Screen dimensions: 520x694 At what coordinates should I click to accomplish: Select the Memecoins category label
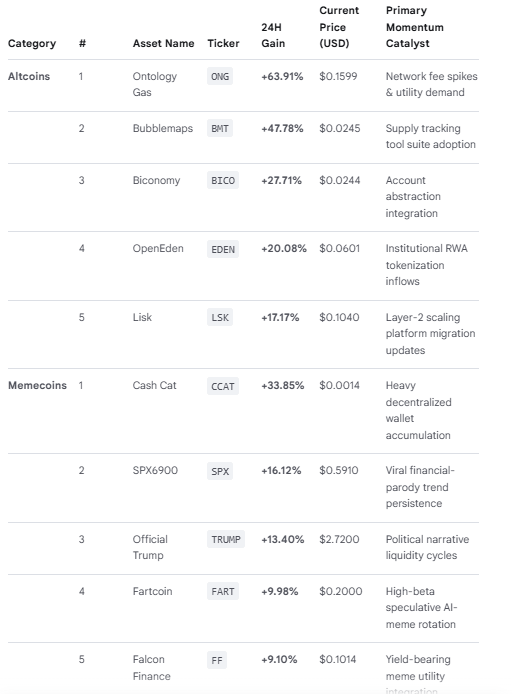pos(37,385)
